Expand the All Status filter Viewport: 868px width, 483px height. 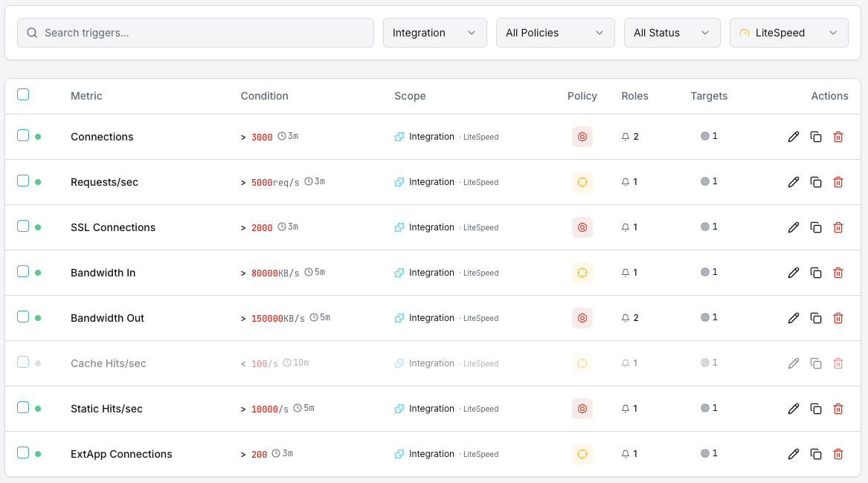pos(672,33)
